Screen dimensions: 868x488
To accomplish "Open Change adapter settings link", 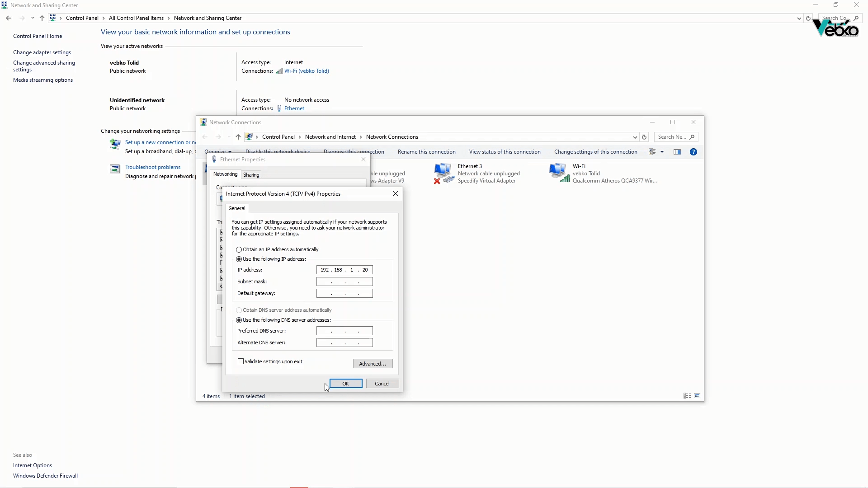I will (x=42, y=52).
